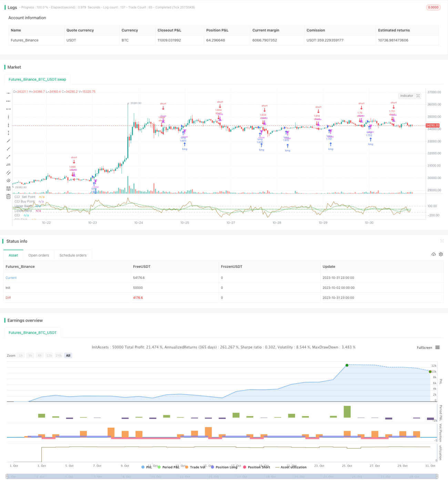The image size is (448, 486).
Task: Select the horizontal segment drawing tool
Action: click(8, 109)
